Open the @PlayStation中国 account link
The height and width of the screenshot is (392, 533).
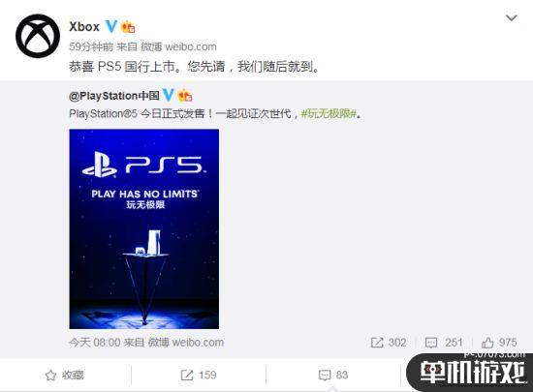pos(114,96)
